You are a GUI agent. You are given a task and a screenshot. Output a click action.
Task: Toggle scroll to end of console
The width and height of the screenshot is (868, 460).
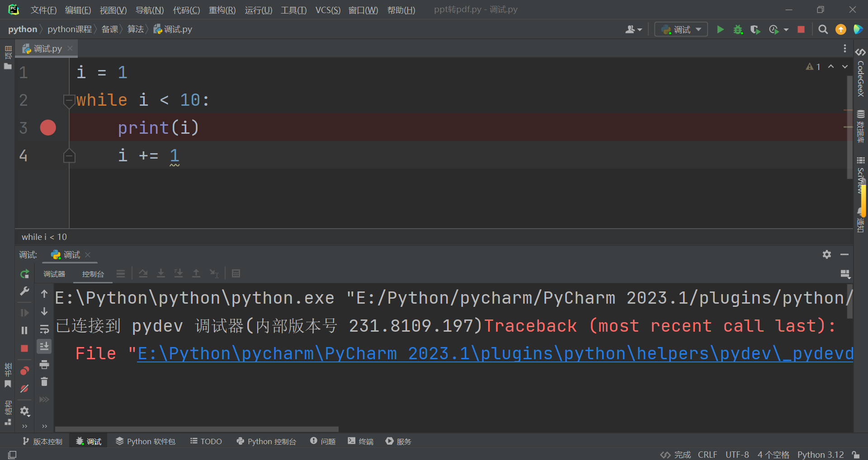pos(44,347)
